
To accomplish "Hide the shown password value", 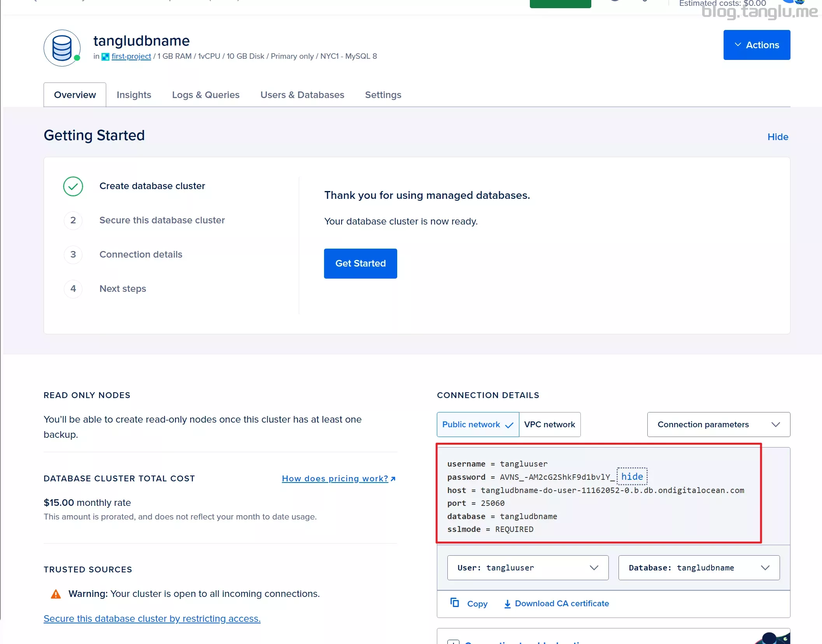I will [x=632, y=477].
